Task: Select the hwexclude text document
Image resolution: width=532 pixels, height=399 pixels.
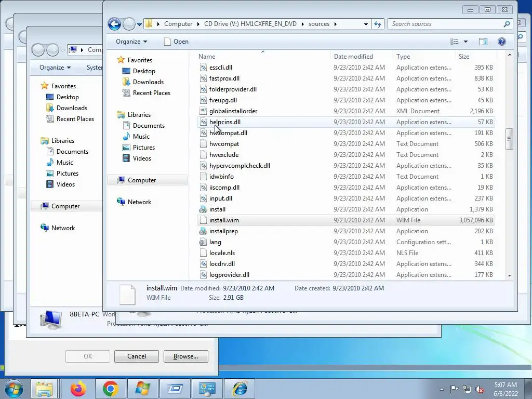Action: click(224, 155)
